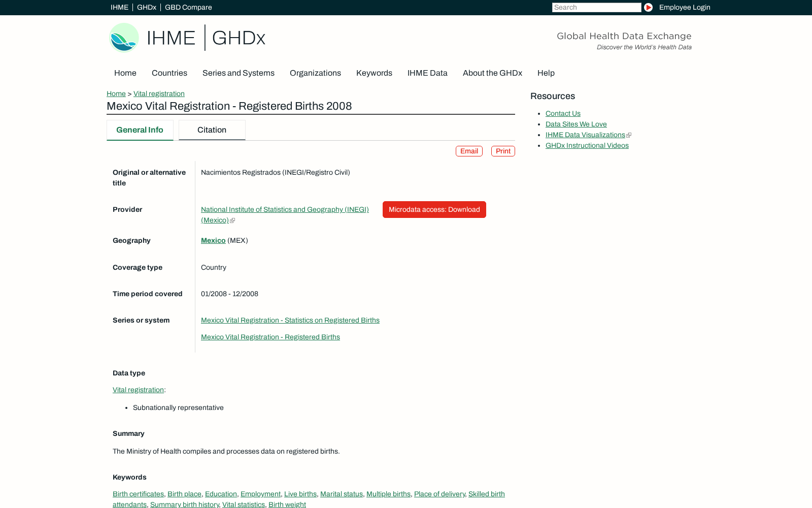Click the Print button
The height and width of the screenshot is (508, 812).
[503, 151]
